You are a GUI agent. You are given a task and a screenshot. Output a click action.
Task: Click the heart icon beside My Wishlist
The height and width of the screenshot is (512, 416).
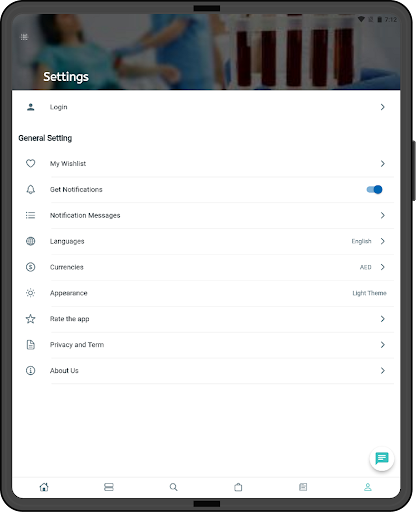[30, 163]
